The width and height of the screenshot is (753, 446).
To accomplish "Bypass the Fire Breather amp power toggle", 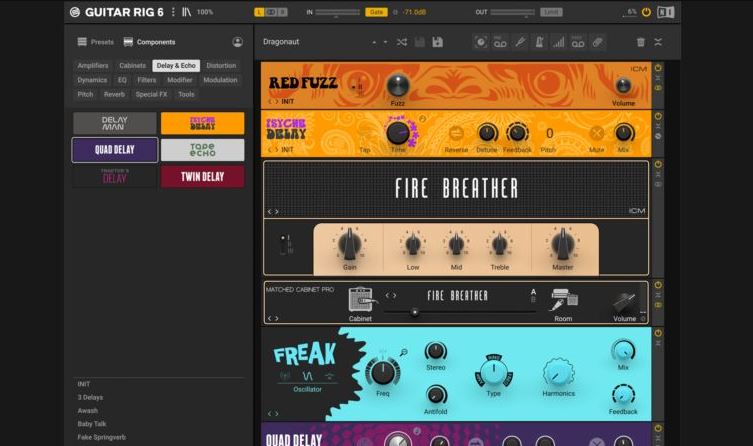I will (658, 164).
